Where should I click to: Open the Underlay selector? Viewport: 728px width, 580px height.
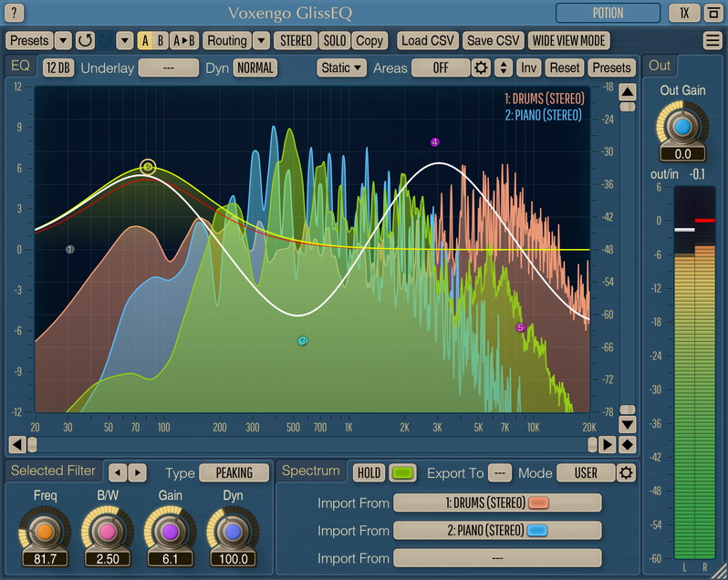tap(169, 67)
